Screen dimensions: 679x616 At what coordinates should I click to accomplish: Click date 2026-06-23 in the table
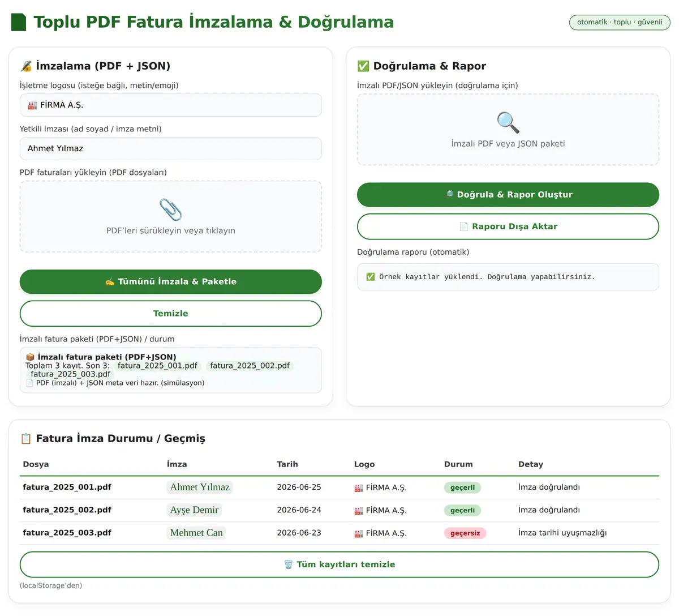coord(299,533)
